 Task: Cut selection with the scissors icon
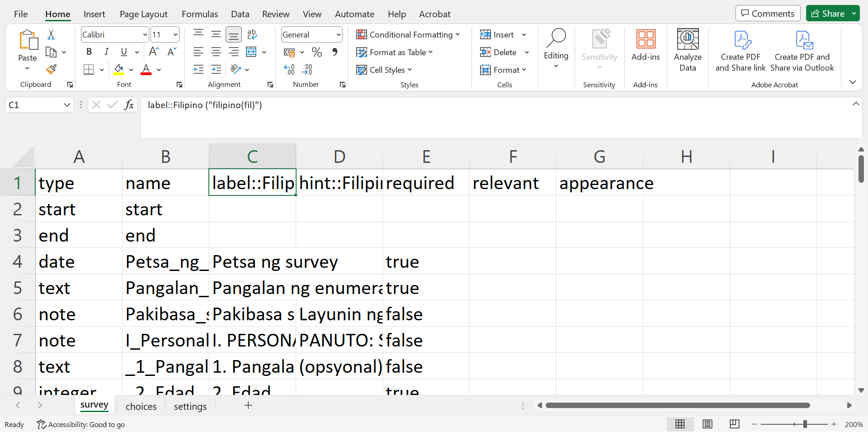(x=51, y=35)
